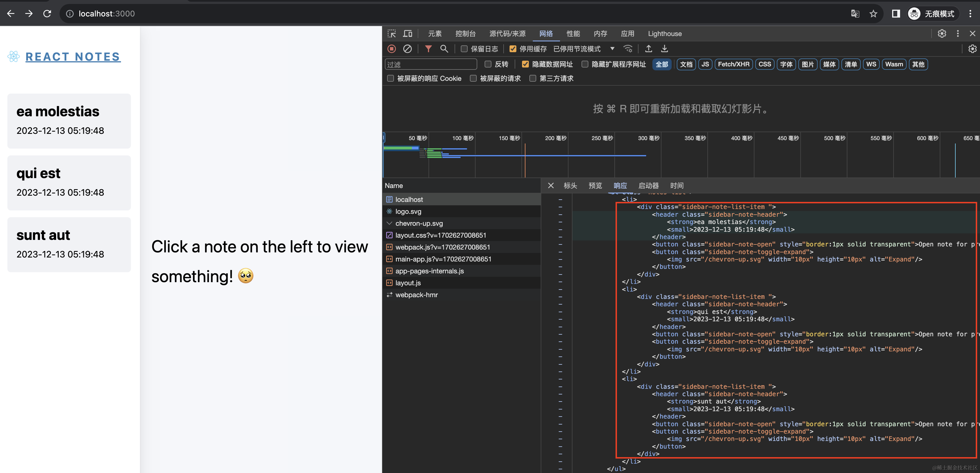
Task: Click the 过滤 filter input field
Action: (x=431, y=64)
